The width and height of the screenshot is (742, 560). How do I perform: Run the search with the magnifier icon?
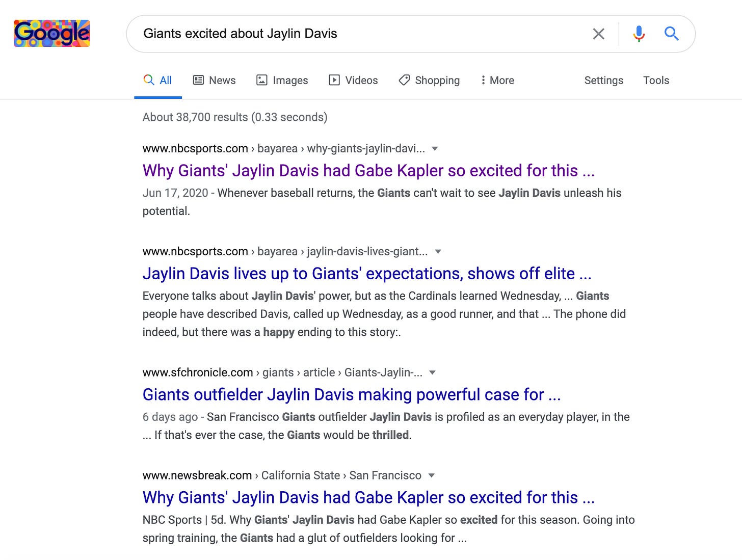click(x=672, y=34)
